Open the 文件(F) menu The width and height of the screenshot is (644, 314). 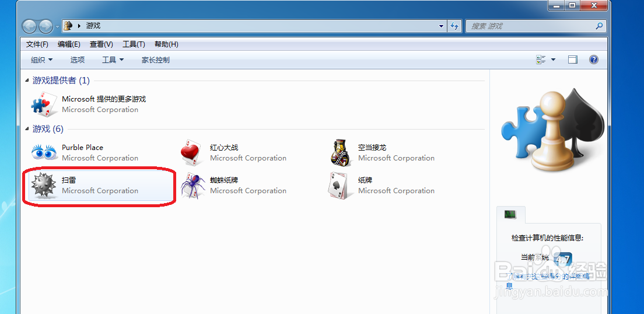pyautogui.click(x=37, y=44)
